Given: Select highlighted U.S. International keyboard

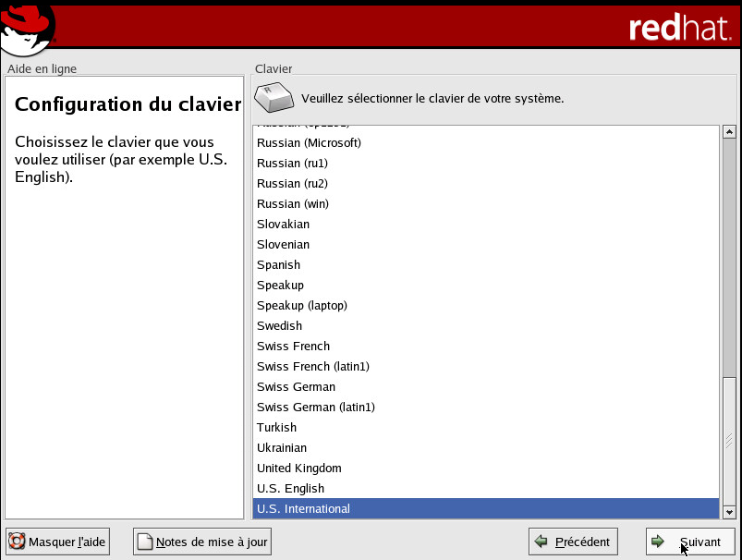Looking at the screenshot, I should (x=486, y=508).
